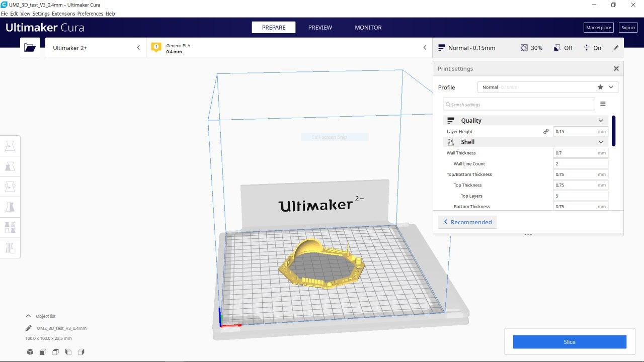This screenshot has height=362, width=644.
Task: Switch to the 3D view cube icon
Action: point(30,352)
